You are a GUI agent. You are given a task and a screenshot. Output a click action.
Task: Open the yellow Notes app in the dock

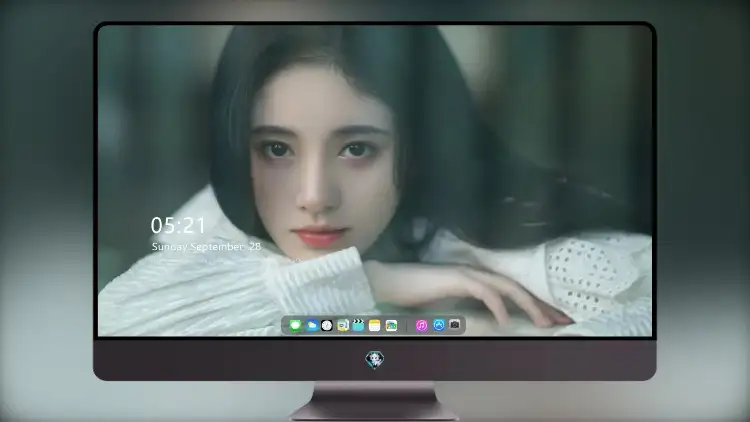coord(375,325)
